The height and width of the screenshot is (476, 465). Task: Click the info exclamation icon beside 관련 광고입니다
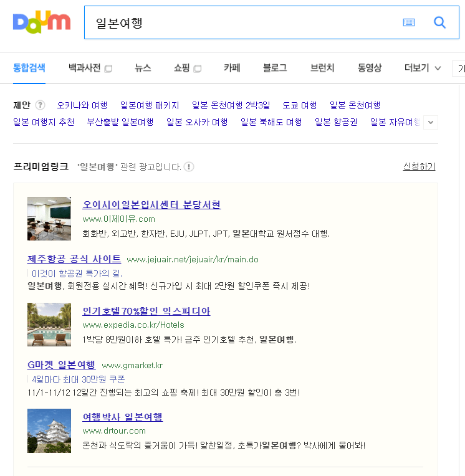189,167
